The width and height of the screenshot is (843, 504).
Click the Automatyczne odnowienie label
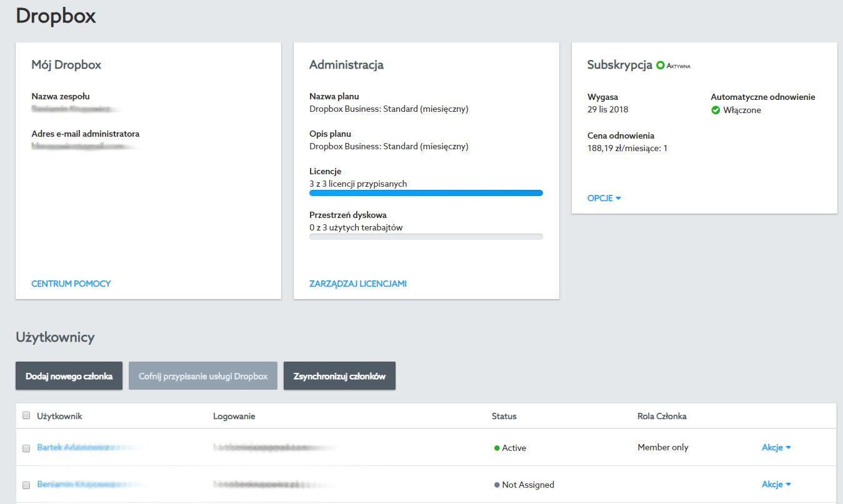tap(763, 97)
